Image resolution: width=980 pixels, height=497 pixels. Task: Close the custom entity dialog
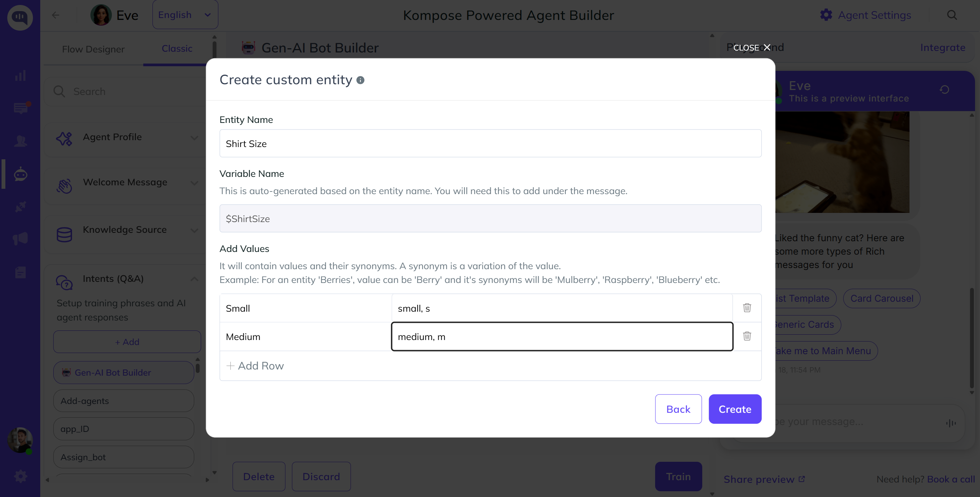pos(752,47)
